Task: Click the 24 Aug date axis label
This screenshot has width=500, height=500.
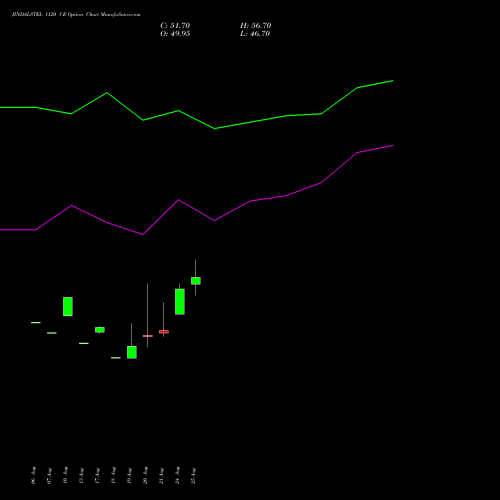Action: [x=177, y=475]
